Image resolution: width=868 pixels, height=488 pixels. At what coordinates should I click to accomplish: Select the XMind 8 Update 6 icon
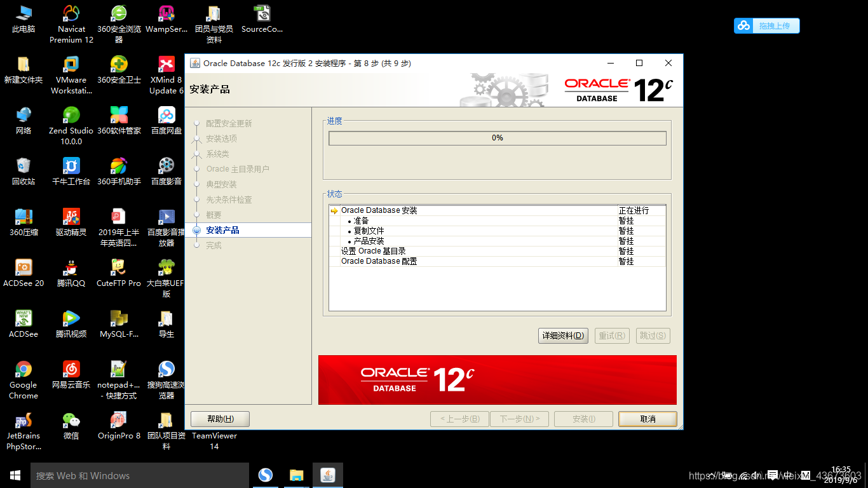[166, 74]
